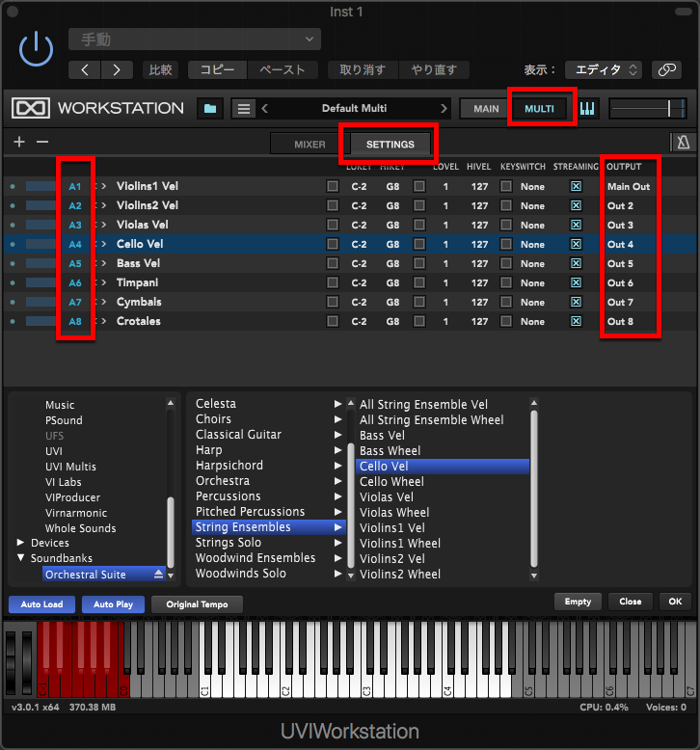This screenshot has height=750, width=700.
Task: Add a new part with plus icon
Action: pyautogui.click(x=19, y=142)
